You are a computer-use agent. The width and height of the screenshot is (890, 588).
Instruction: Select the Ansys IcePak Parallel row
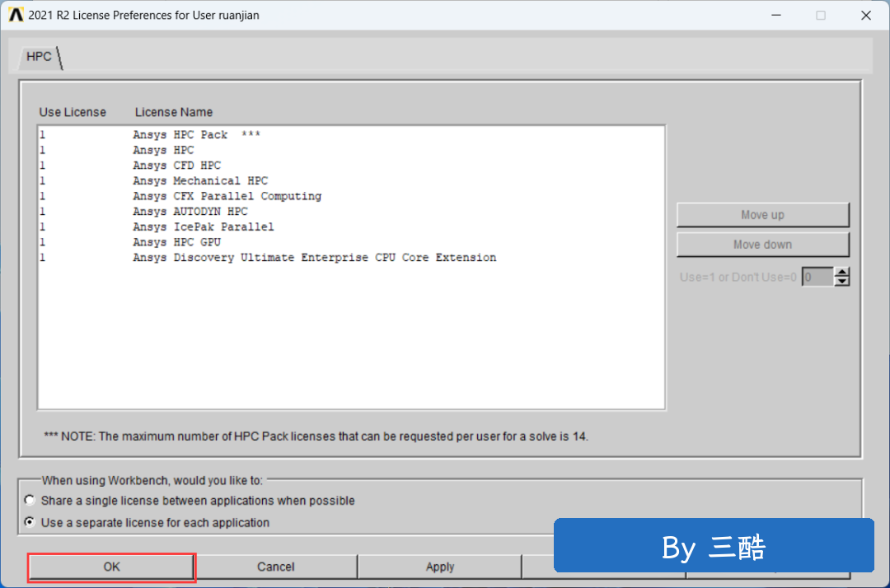tap(351, 226)
